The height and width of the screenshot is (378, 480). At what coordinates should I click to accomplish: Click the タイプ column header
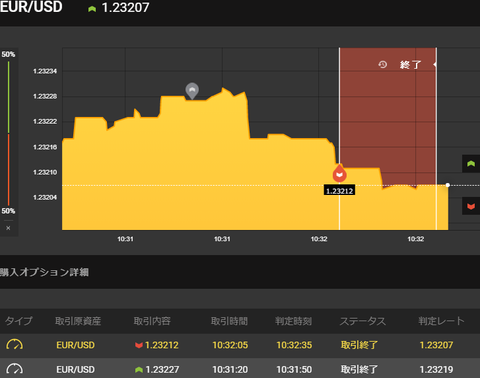point(19,321)
